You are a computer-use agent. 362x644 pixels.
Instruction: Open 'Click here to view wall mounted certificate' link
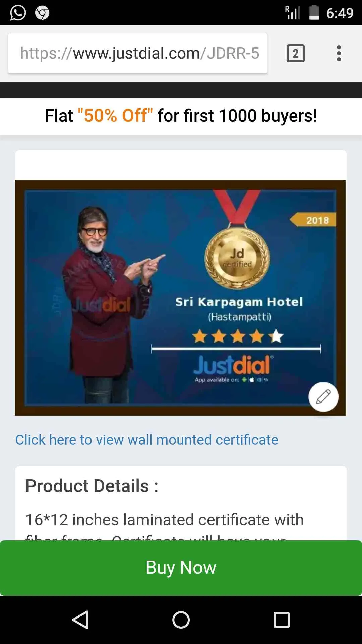[x=147, y=440]
